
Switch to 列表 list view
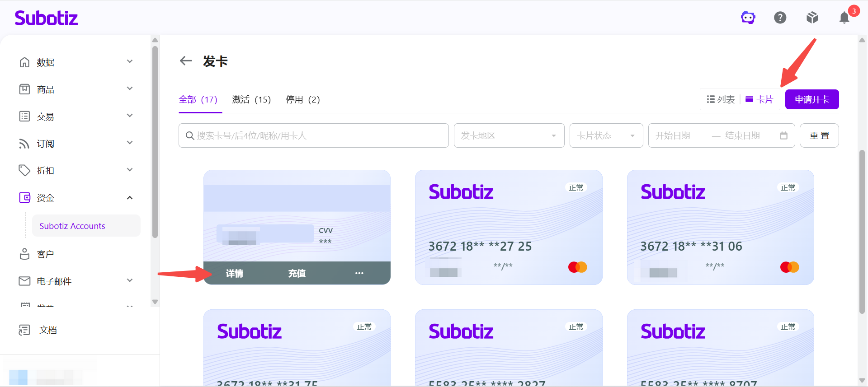point(721,99)
